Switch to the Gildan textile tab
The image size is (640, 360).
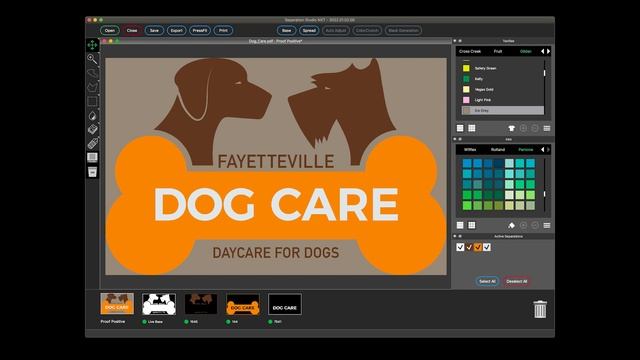point(526,51)
